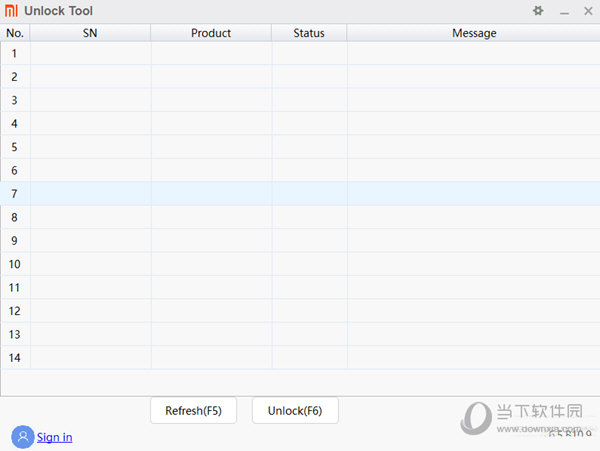Screen dimensions: 600x451
Task: Click the Message column header
Action: tap(473, 33)
